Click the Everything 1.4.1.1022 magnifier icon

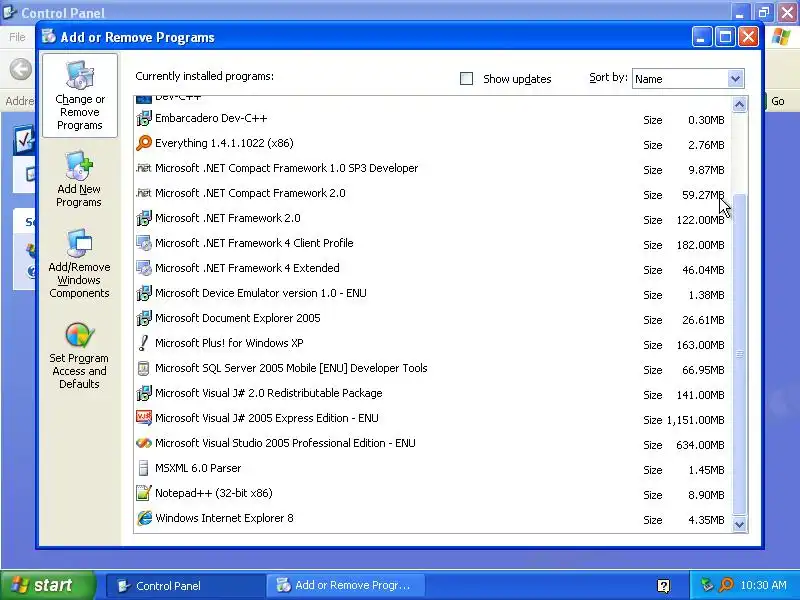[x=144, y=143]
